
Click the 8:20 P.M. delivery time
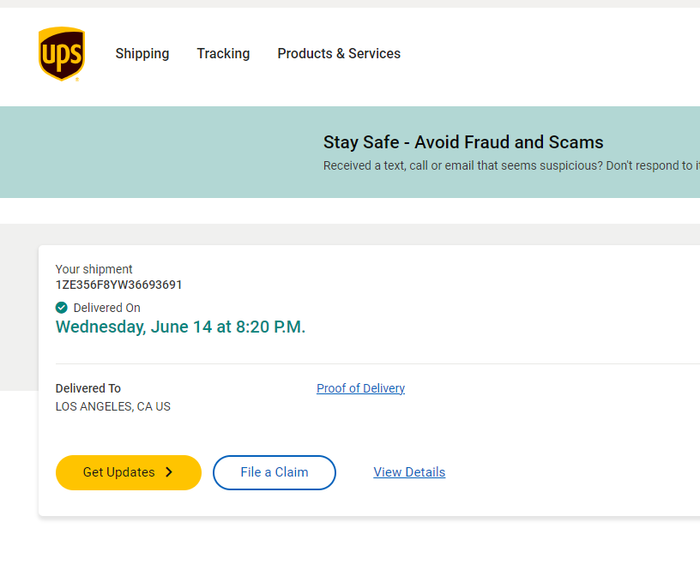271,327
